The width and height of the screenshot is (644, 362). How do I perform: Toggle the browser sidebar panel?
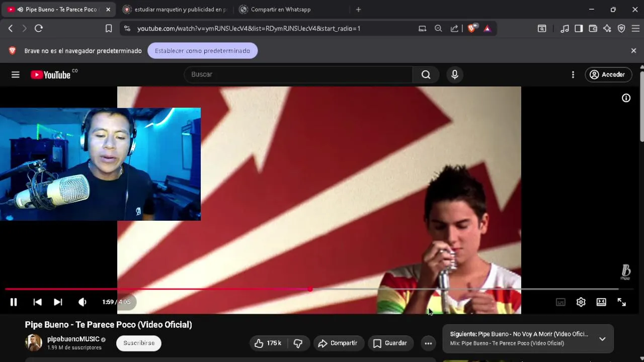pyautogui.click(x=579, y=29)
